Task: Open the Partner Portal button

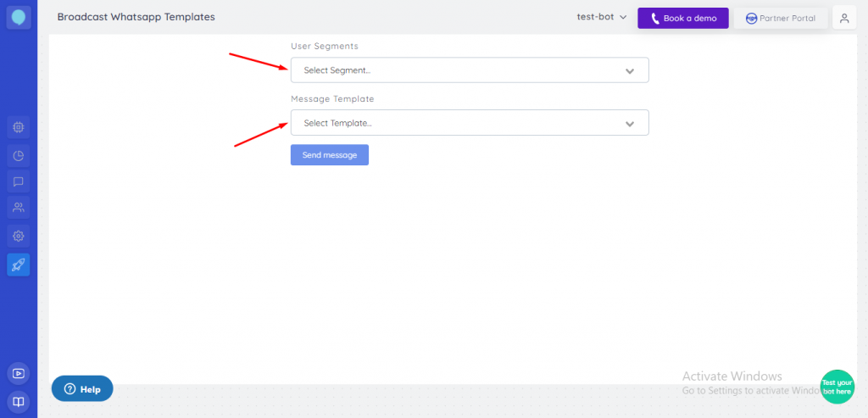Action: coord(781,19)
